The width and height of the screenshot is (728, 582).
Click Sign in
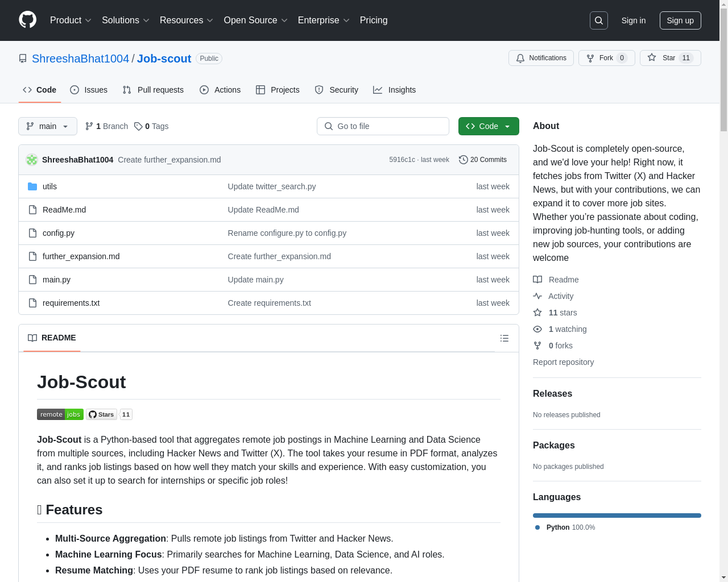pos(634,20)
